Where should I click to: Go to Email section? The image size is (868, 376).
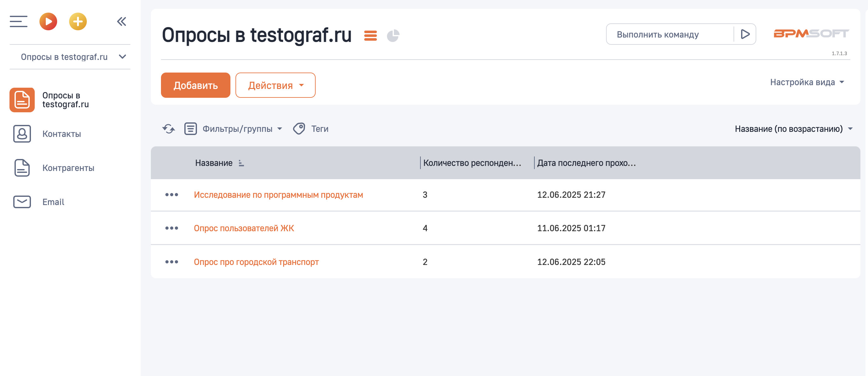tap(53, 202)
